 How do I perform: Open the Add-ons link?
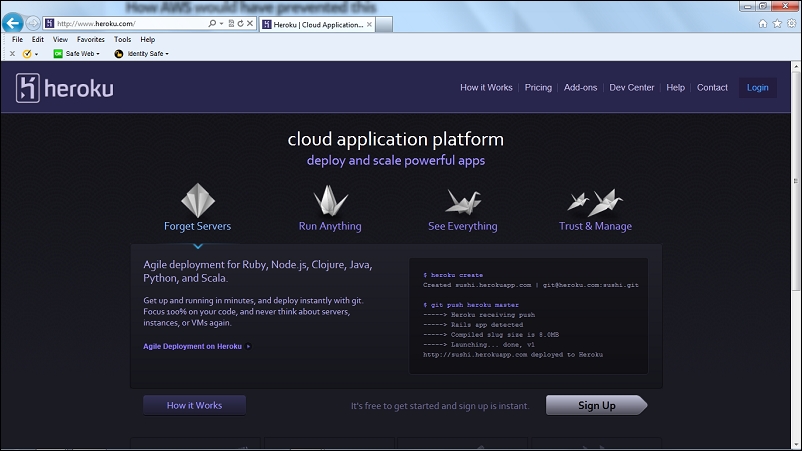point(581,87)
